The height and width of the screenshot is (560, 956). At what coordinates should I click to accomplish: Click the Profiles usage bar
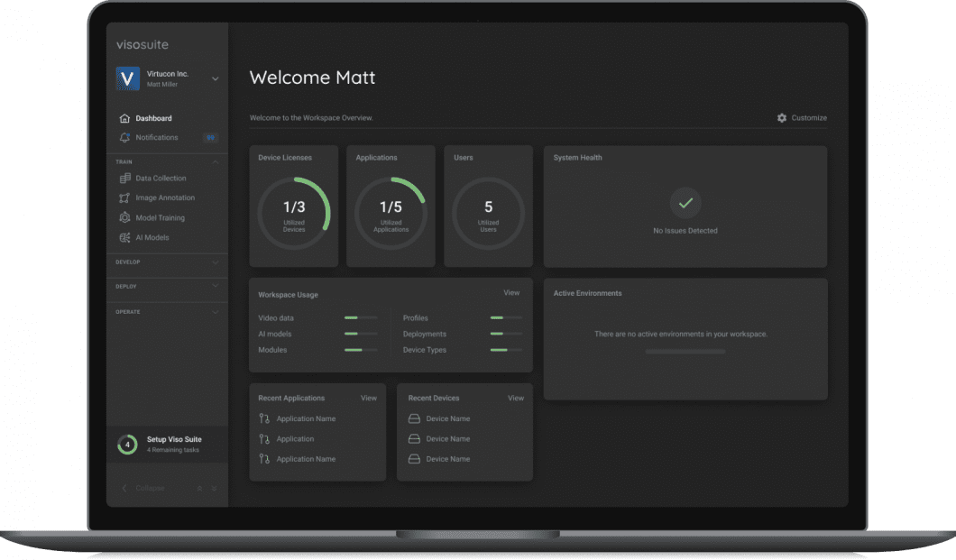pyautogui.click(x=507, y=318)
